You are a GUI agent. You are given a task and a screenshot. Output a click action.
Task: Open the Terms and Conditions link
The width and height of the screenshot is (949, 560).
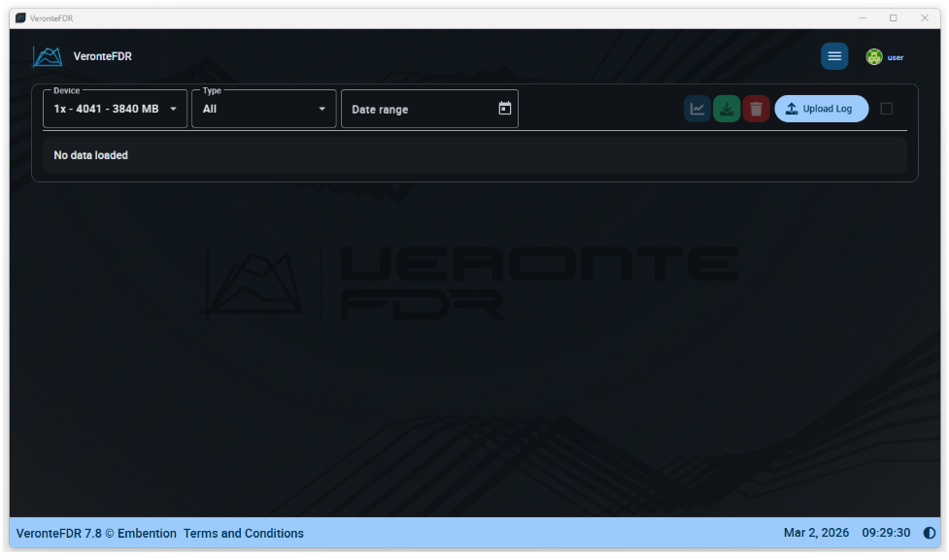point(243,533)
